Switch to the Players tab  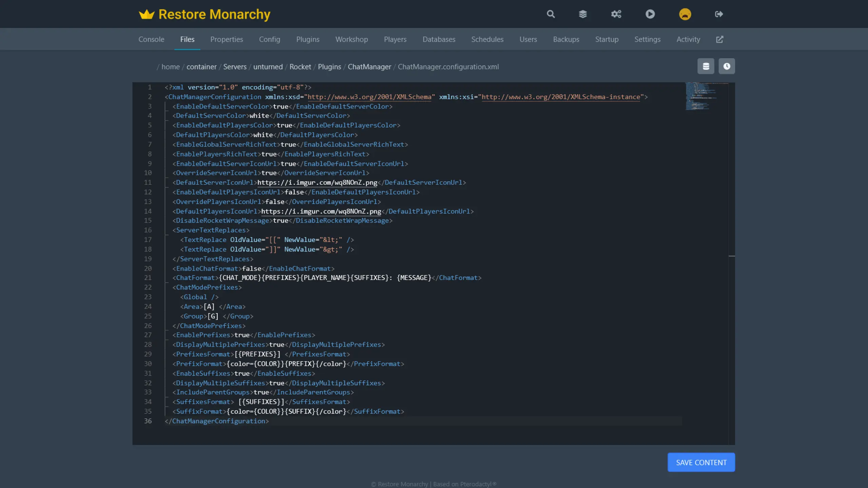(x=395, y=39)
